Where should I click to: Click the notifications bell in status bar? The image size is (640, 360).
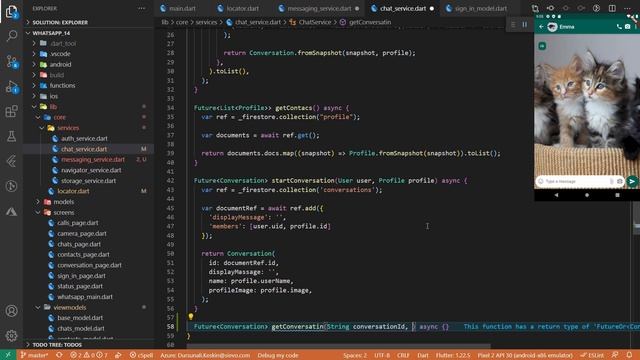(x=629, y=355)
